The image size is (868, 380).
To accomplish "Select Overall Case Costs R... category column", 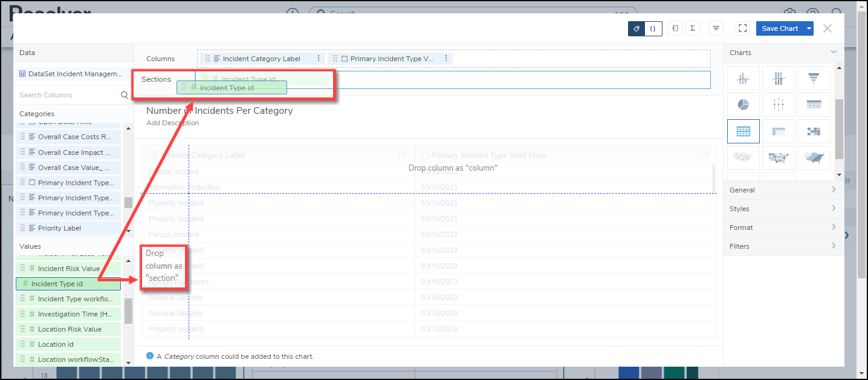I will [x=68, y=137].
